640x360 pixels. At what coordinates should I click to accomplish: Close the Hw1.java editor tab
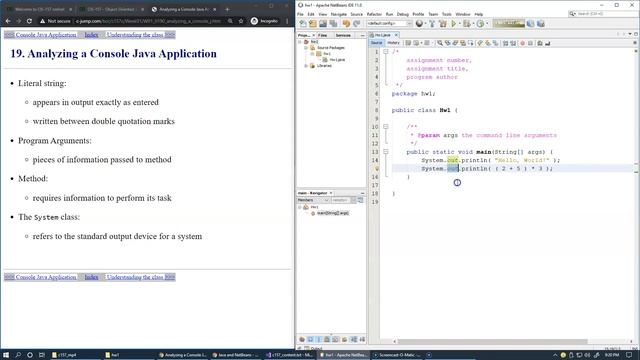click(x=396, y=35)
